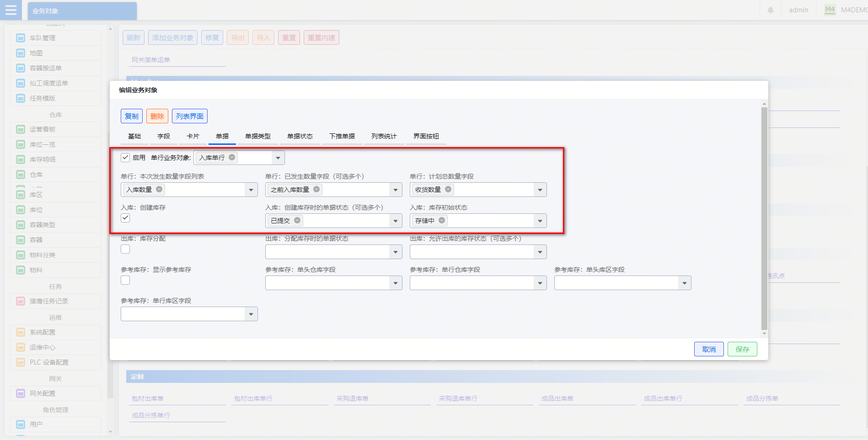Viewport: 868px width, 440px height.
Task: Click the 运营看板 sidebar icon
Action: click(x=21, y=129)
